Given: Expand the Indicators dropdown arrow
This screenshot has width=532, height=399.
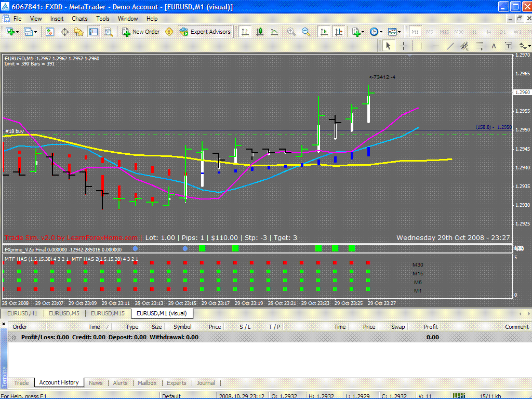Looking at the screenshot, I should pyautogui.click(x=363, y=32).
